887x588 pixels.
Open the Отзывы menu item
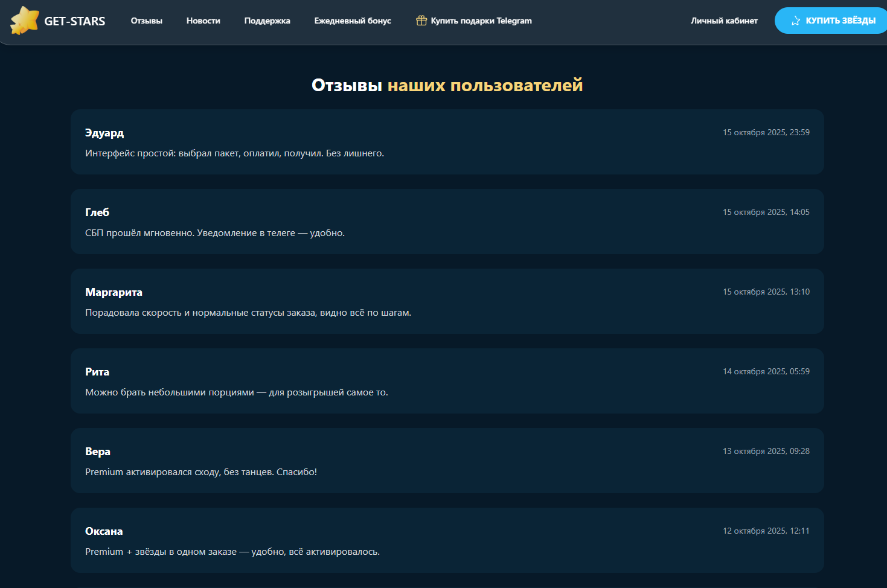pyautogui.click(x=147, y=21)
